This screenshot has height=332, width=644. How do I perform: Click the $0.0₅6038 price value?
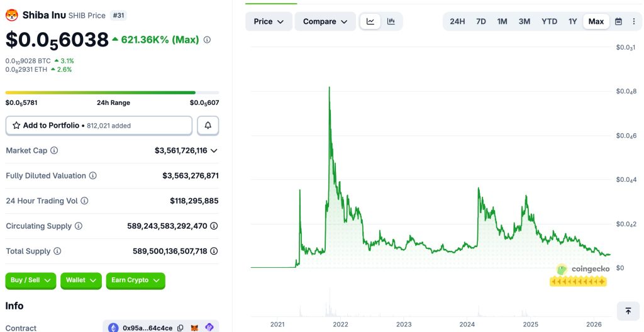point(57,40)
